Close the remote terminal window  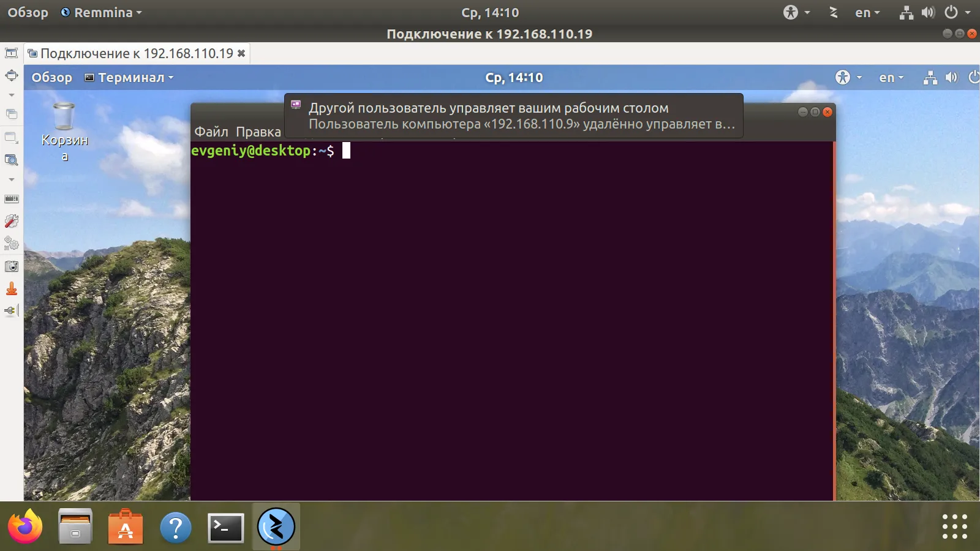tap(827, 111)
